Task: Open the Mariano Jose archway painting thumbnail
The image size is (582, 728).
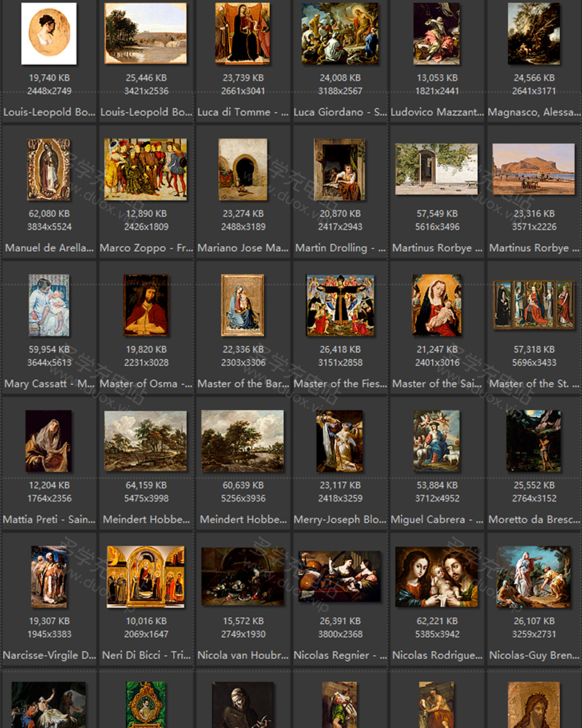Action: pos(242,170)
